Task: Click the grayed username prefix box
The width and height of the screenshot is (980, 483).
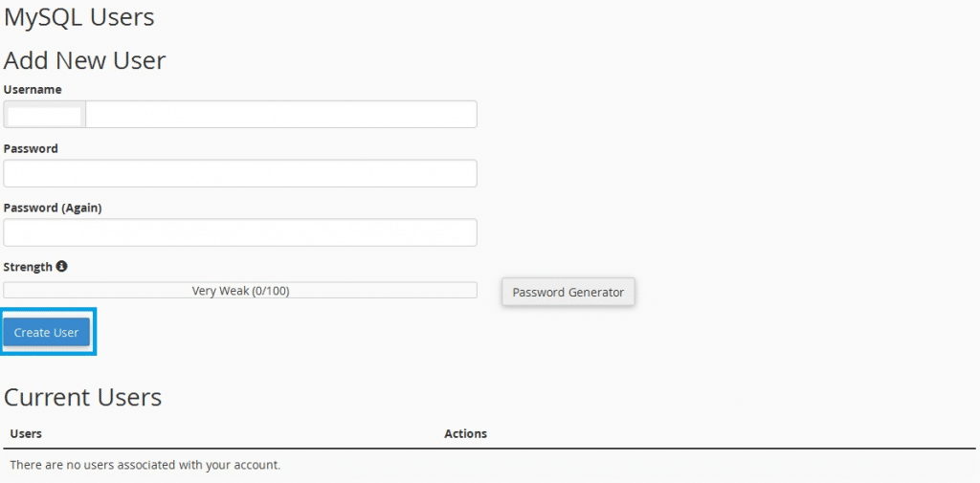Action: tap(44, 115)
